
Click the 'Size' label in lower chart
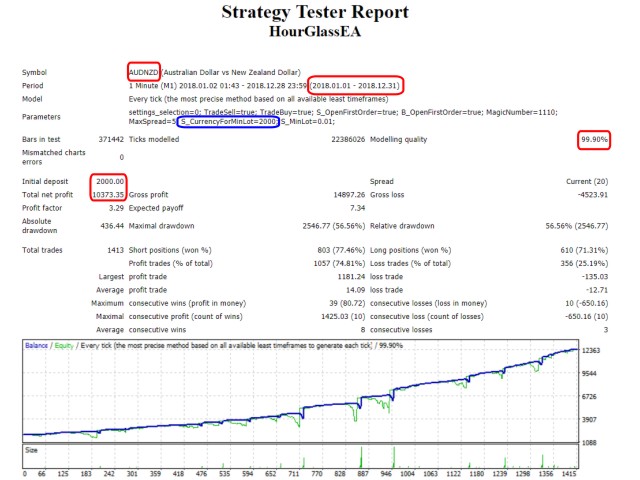pos(31,450)
